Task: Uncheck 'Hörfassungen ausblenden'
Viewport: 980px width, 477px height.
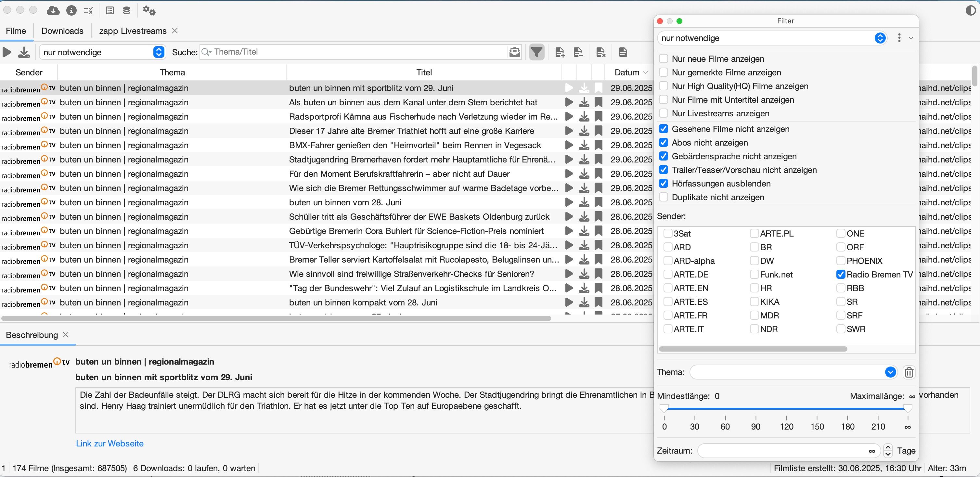Action: [x=664, y=183]
